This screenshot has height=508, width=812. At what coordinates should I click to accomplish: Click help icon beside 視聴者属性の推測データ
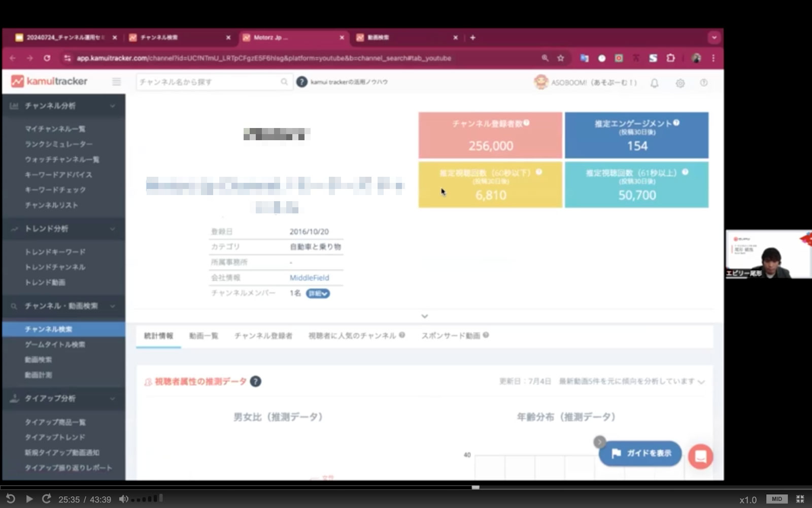click(x=256, y=382)
